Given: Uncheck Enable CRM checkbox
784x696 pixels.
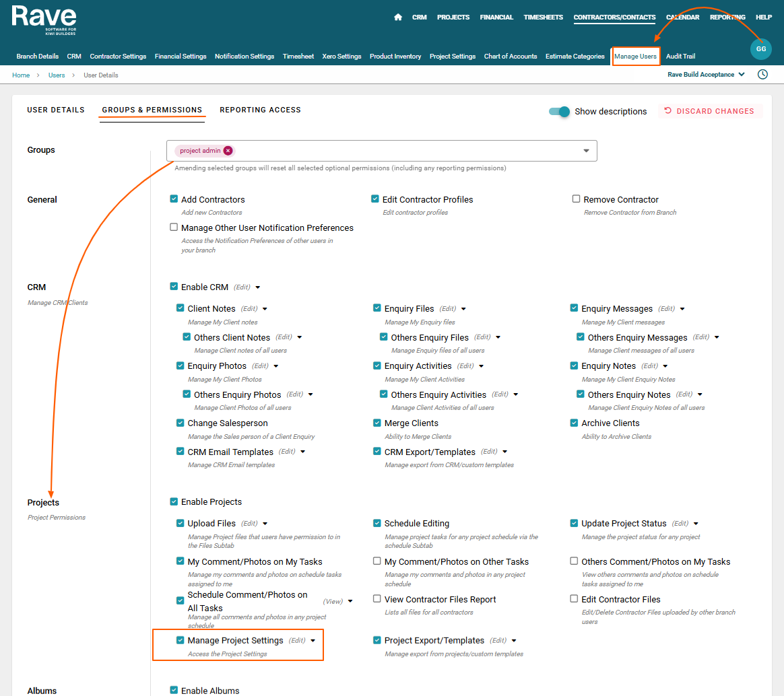Looking at the screenshot, I should tap(174, 286).
